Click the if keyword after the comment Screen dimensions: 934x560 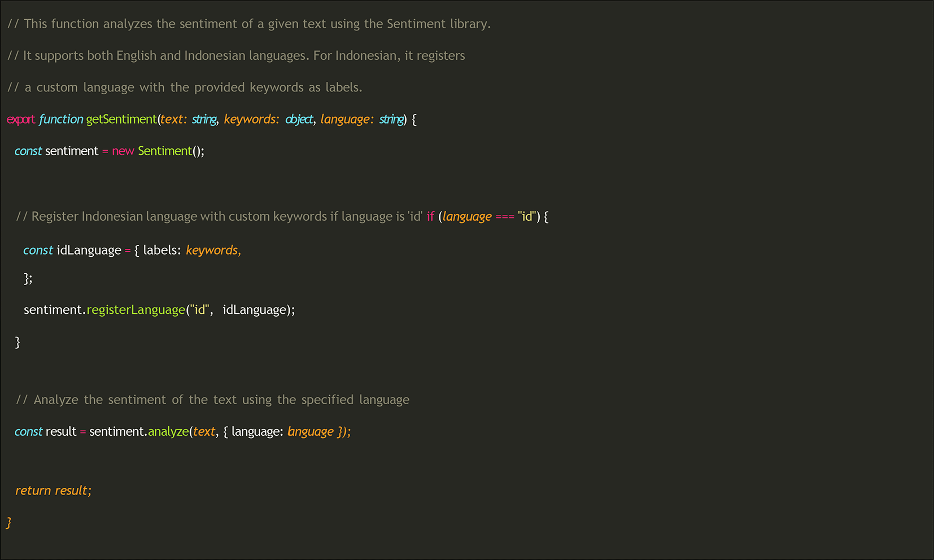(x=430, y=217)
